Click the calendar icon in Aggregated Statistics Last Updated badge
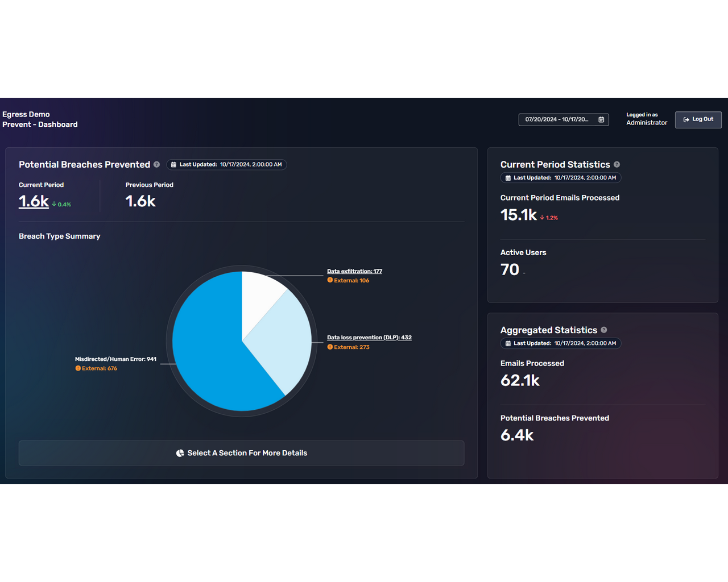The width and height of the screenshot is (728, 582). point(508,343)
